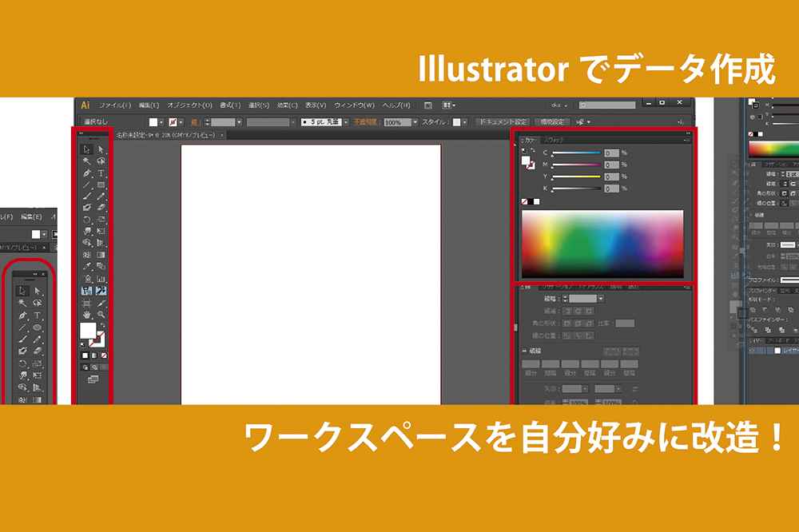This screenshot has height=532, width=799.
Task: Choose the projecting cap stroke option
Action: (x=589, y=311)
